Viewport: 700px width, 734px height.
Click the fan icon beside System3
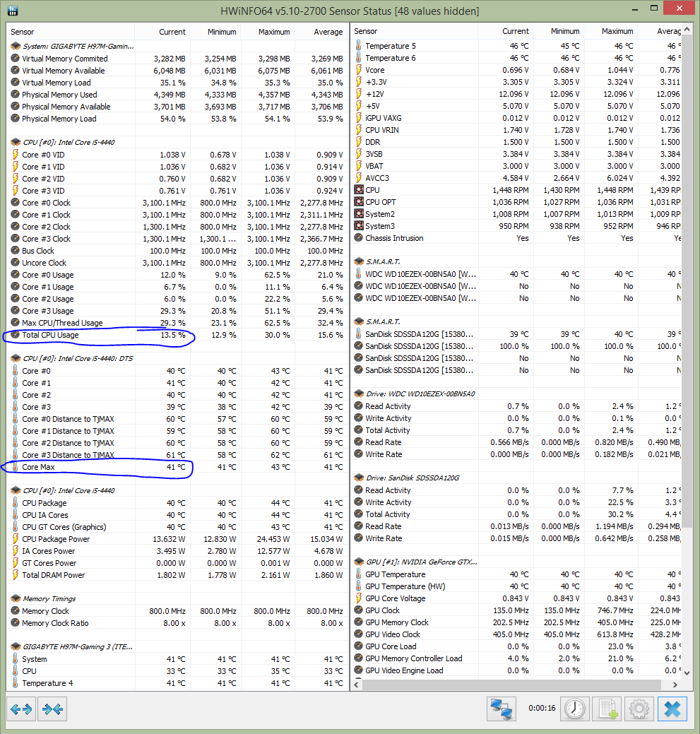pos(358,226)
